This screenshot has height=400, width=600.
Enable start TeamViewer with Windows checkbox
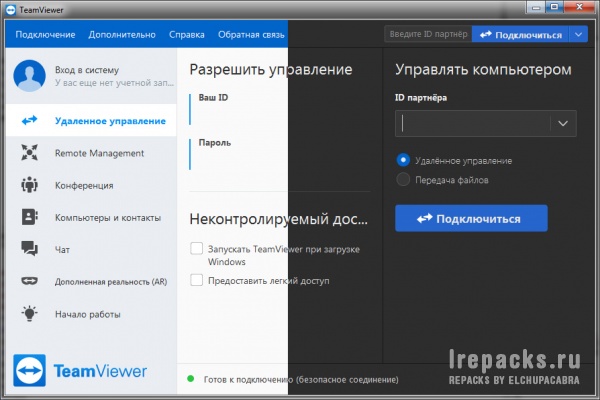pos(196,249)
